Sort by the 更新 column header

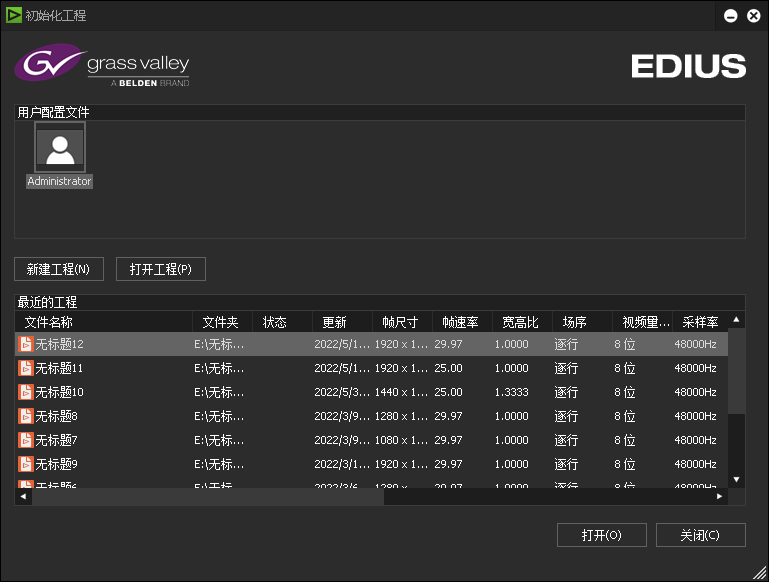[342, 322]
